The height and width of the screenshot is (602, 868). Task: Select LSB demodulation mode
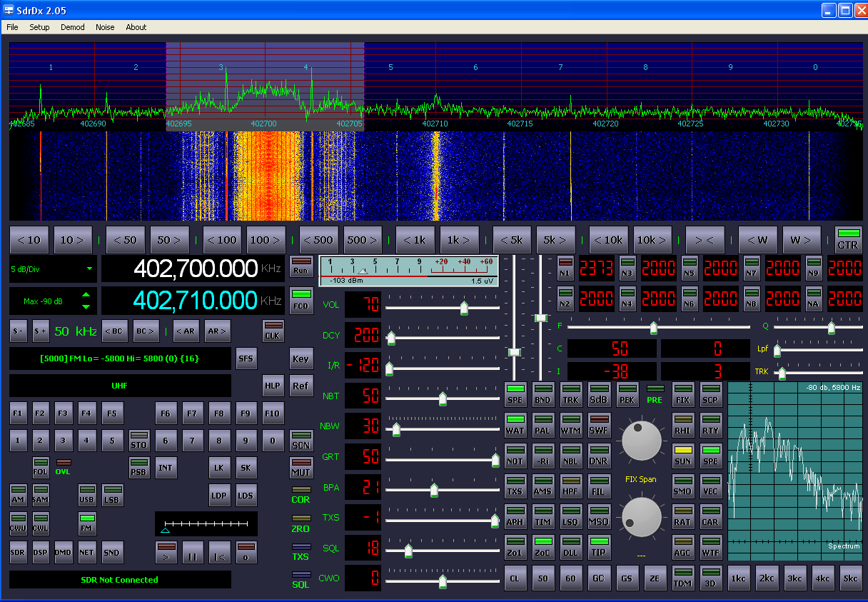(x=112, y=495)
